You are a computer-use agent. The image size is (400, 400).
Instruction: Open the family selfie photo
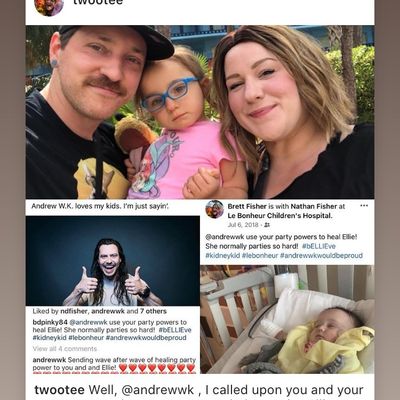[200, 112]
